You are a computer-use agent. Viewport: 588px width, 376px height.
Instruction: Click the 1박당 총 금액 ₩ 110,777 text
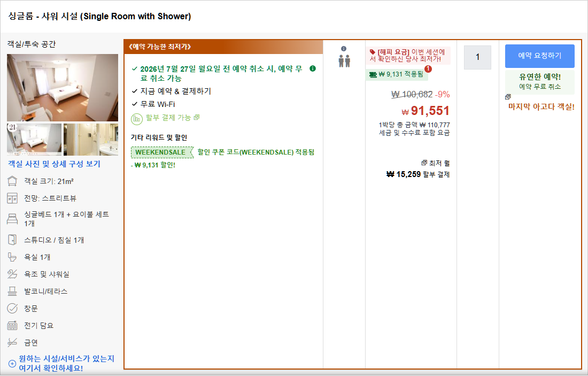[414, 125]
